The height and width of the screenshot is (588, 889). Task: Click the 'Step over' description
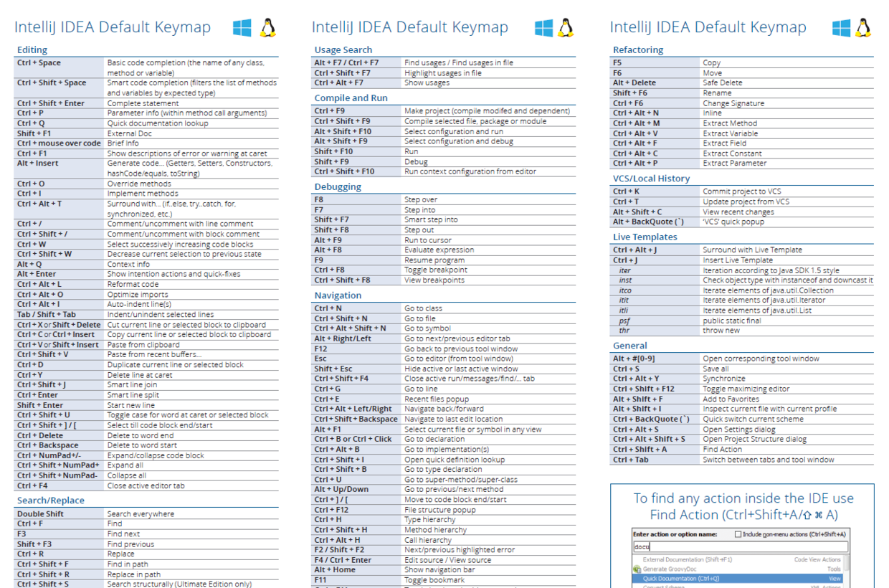[422, 200]
